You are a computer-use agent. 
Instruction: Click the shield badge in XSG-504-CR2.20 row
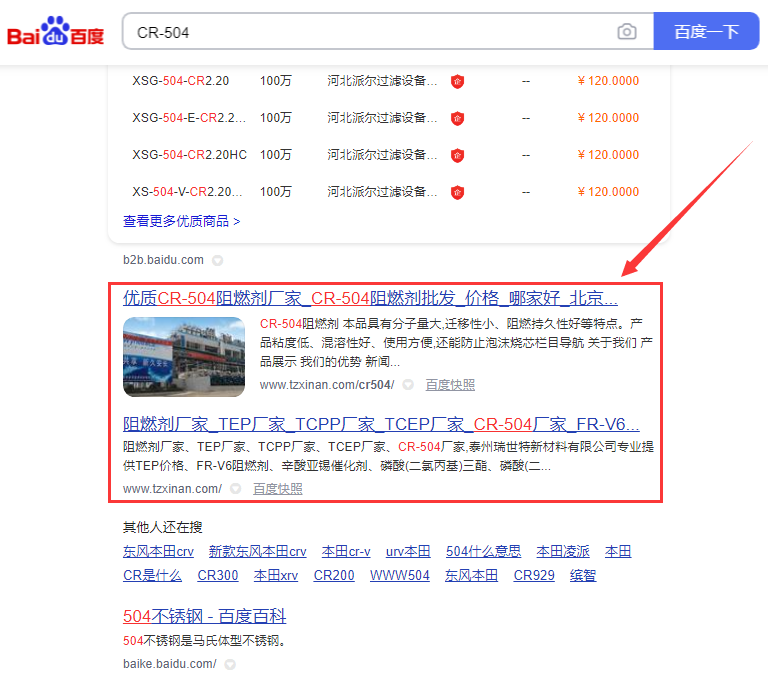(457, 81)
